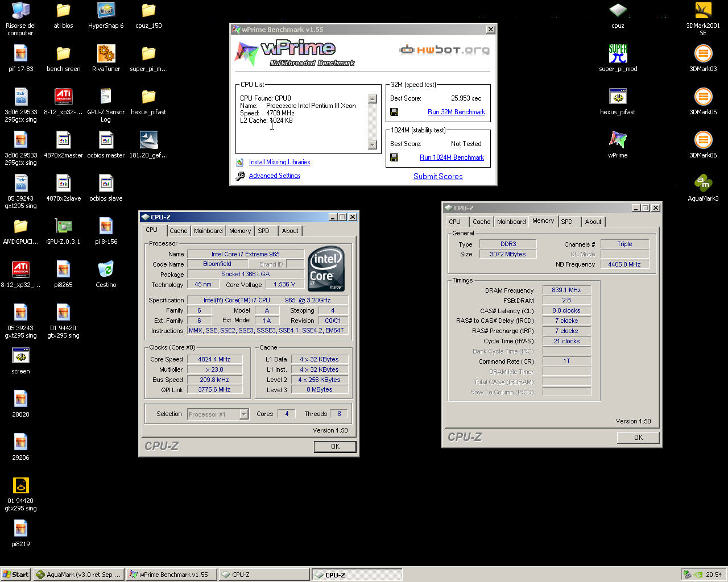Click Install Missing Libraries link

click(279, 162)
